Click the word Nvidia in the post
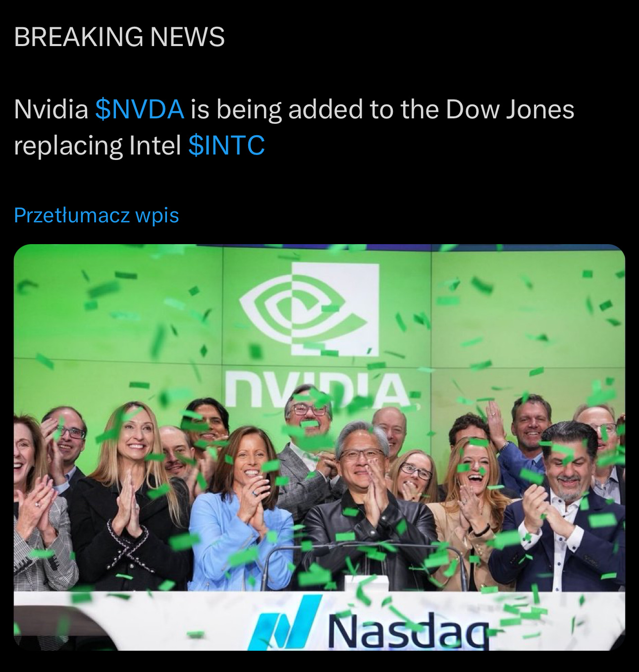This screenshot has height=672, width=639. coord(51,109)
